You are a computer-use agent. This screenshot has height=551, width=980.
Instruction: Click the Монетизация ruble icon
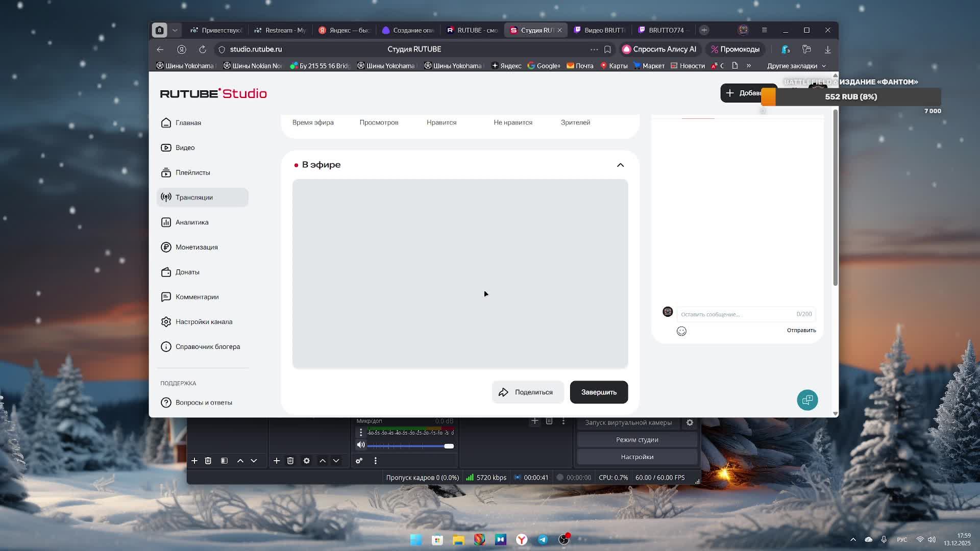coord(166,247)
